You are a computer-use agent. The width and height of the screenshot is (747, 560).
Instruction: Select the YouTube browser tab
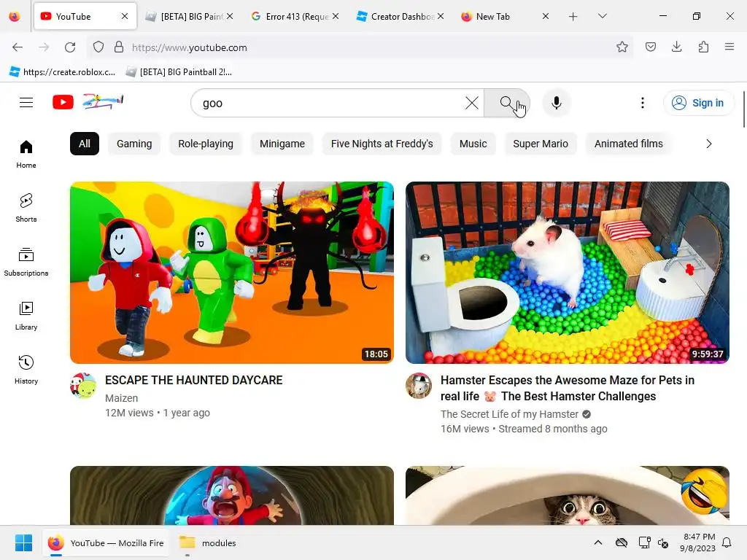click(x=85, y=17)
